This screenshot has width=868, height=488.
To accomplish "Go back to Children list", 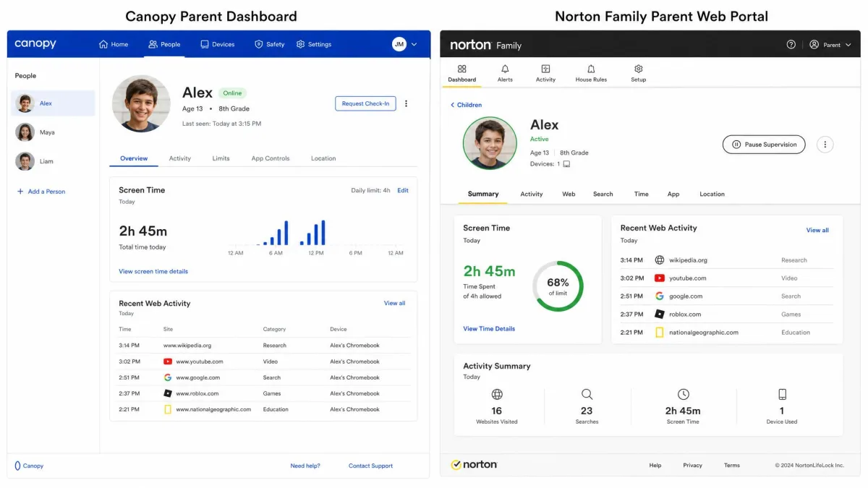I will [x=466, y=105].
